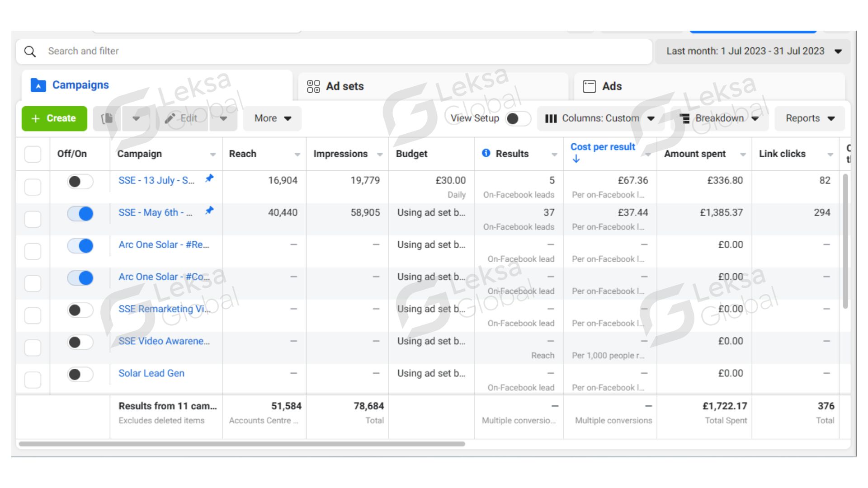This screenshot has width=868, height=488.
Task: Turn off the SSE - May 6th campaign
Action: (80, 214)
